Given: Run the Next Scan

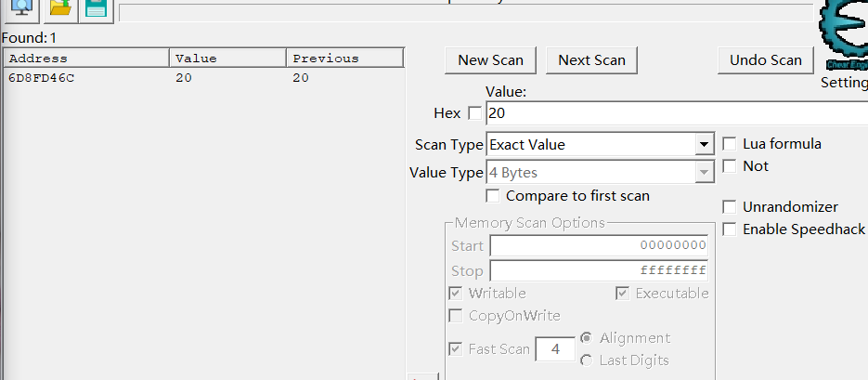Looking at the screenshot, I should tap(591, 60).
